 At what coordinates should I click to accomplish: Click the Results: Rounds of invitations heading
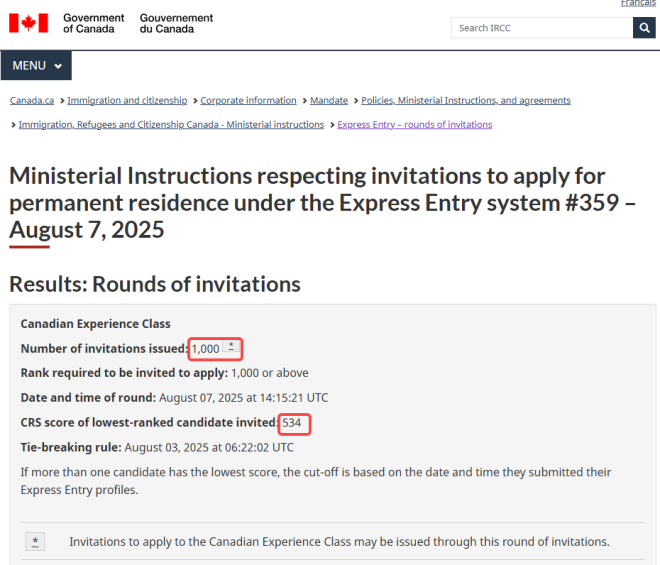[x=155, y=284]
